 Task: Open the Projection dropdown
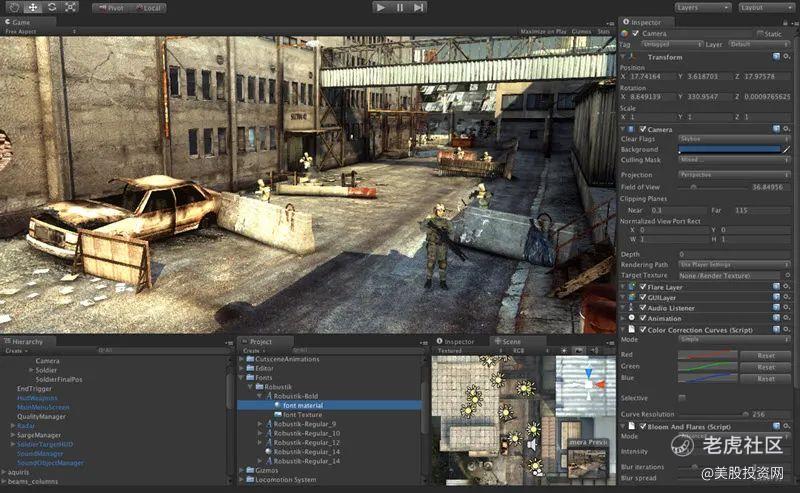[734, 175]
